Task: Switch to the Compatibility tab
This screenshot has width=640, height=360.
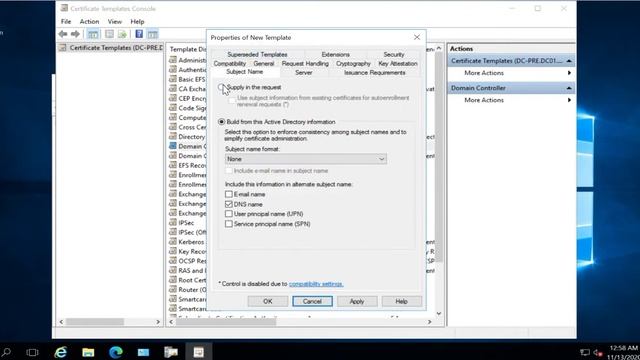Action: coord(230,64)
